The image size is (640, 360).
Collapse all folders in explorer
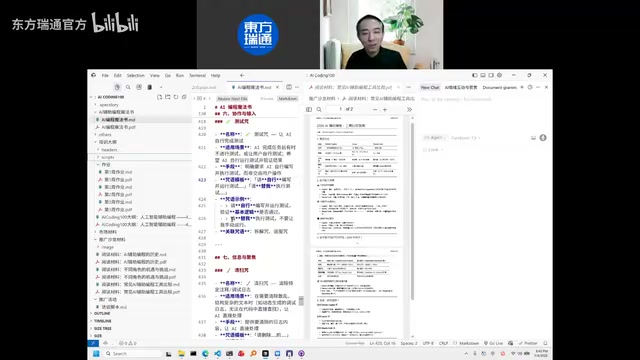click(184, 97)
